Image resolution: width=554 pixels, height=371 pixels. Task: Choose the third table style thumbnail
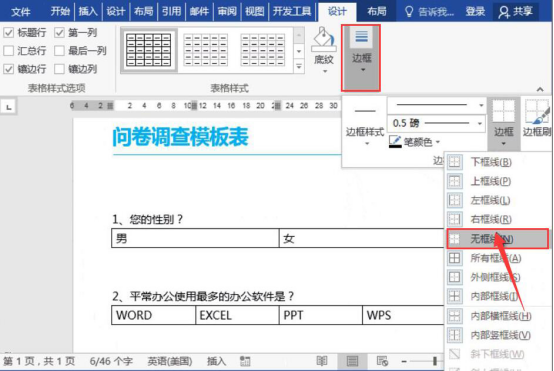(262, 50)
